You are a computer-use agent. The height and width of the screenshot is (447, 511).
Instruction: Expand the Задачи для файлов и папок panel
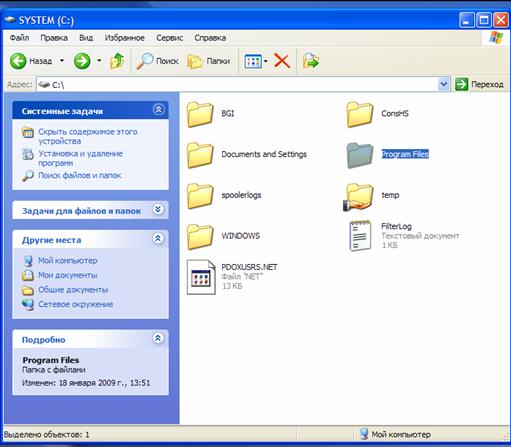[158, 209]
